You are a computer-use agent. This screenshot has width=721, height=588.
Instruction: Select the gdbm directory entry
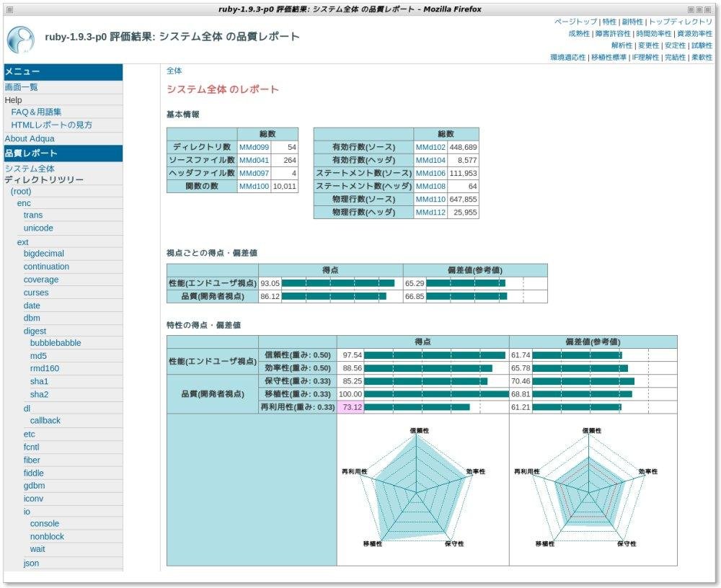34,486
